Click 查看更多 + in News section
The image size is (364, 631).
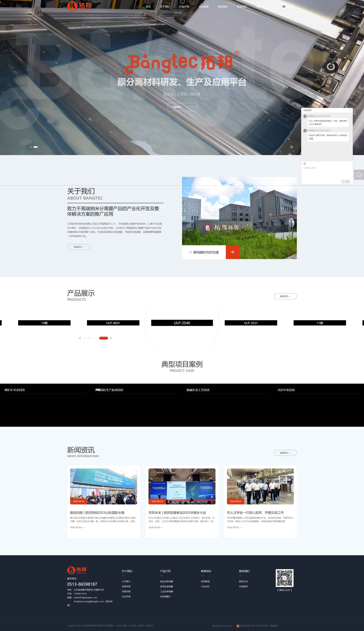(285, 453)
